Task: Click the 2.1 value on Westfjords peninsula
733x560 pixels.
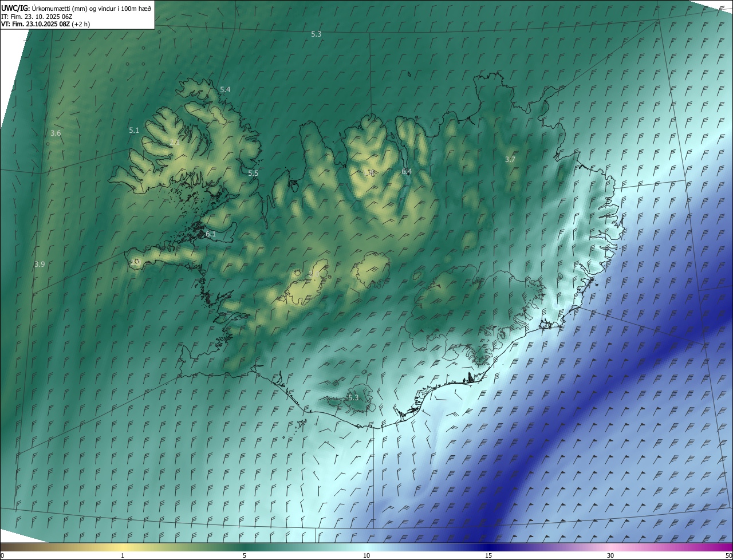Action: [x=175, y=143]
